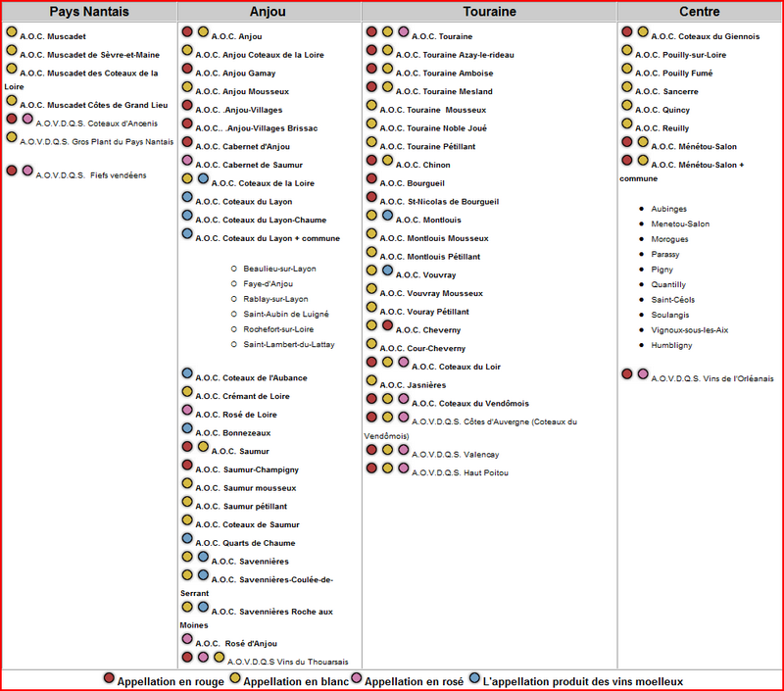This screenshot has width=784, height=691.
Task: Click the red dot beside A.O.C. Anjou Gamay
Action: [x=187, y=69]
